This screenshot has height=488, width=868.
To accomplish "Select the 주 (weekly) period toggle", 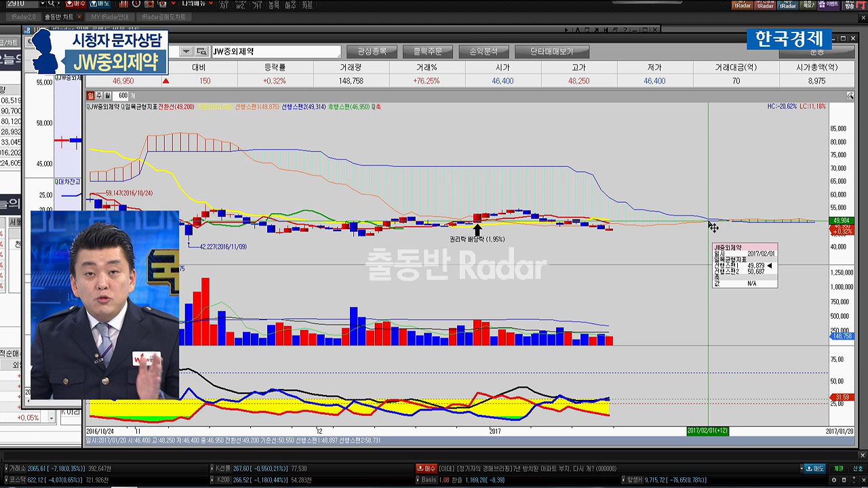I will click(99, 96).
